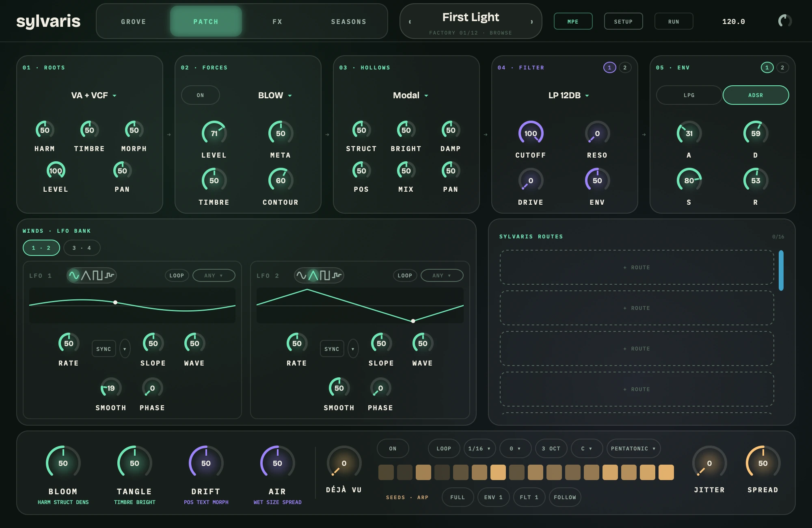The image size is (812, 528).
Task: Select the square wave shape for LFO 2
Action: [325, 275]
